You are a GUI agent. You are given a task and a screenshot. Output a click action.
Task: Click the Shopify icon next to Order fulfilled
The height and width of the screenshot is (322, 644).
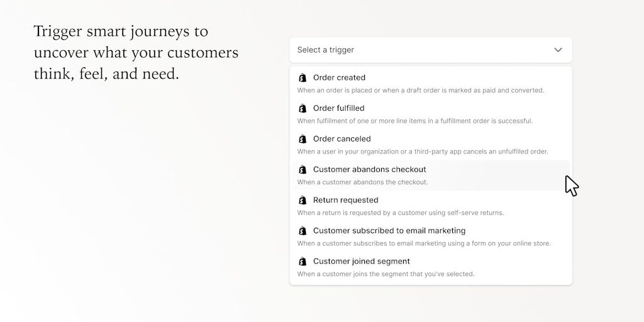point(303,108)
